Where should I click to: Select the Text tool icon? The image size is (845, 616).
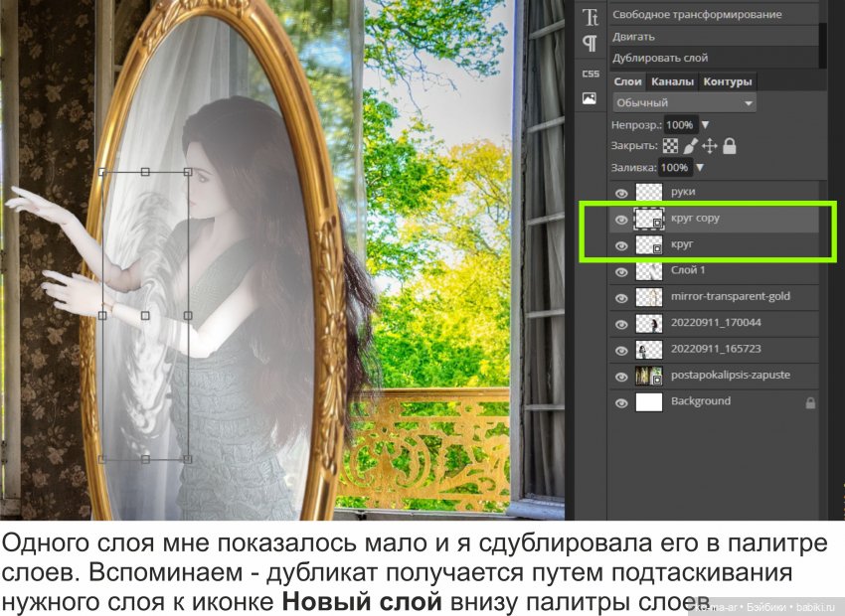pos(591,17)
